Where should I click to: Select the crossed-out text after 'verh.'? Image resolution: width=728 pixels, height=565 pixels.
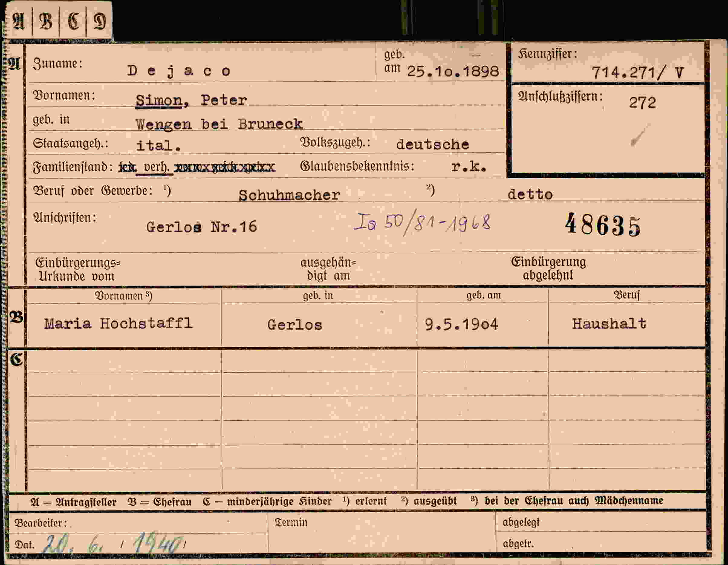[225, 167]
